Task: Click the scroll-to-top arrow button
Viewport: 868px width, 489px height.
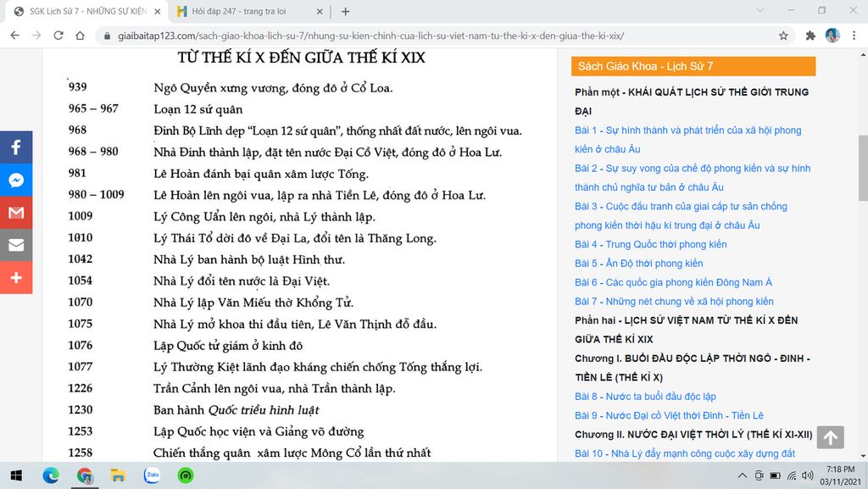Action: [830, 437]
